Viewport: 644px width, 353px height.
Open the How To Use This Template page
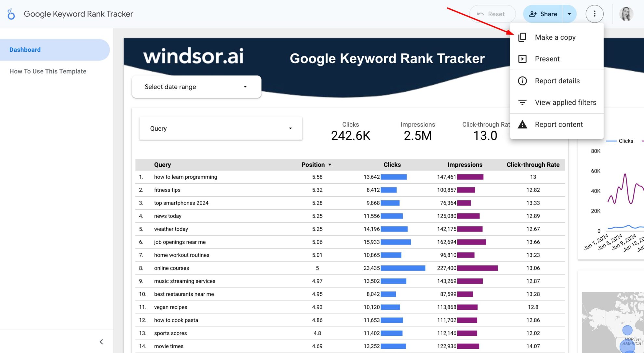pos(48,71)
